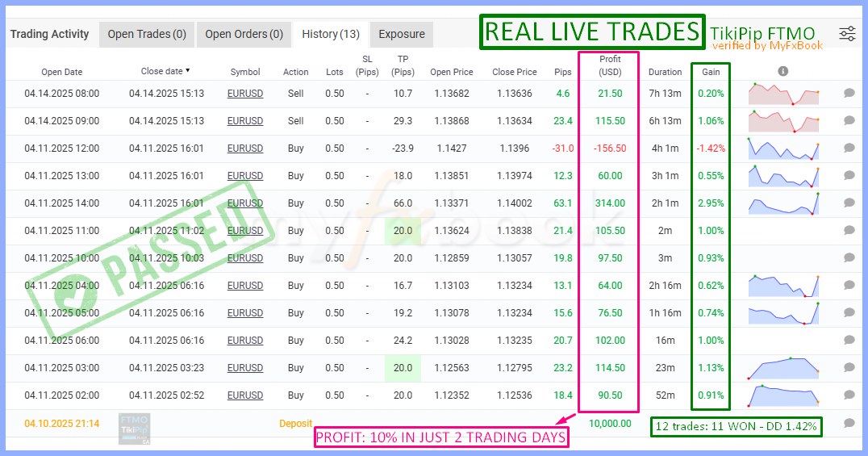Select the History (13) tab
The height and width of the screenshot is (456, 868).
(331, 35)
